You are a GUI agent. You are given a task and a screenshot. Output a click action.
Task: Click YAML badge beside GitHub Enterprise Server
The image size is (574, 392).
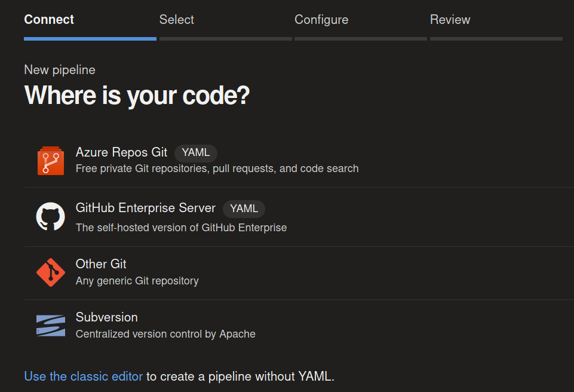point(244,209)
